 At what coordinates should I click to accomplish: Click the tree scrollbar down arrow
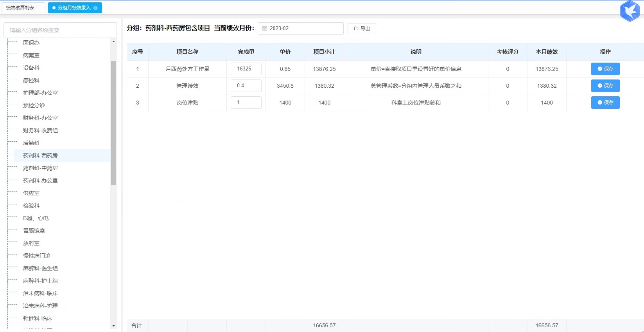click(114, 326)
